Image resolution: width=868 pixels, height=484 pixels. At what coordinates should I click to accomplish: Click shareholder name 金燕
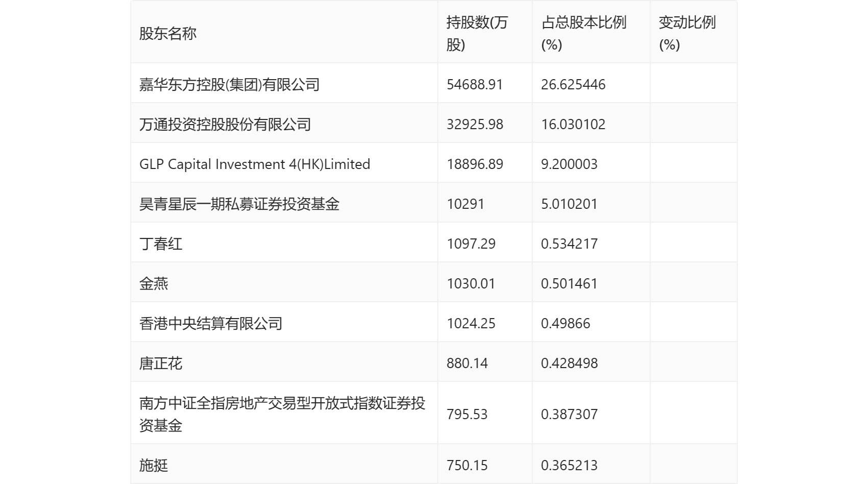tap(154, 284)
